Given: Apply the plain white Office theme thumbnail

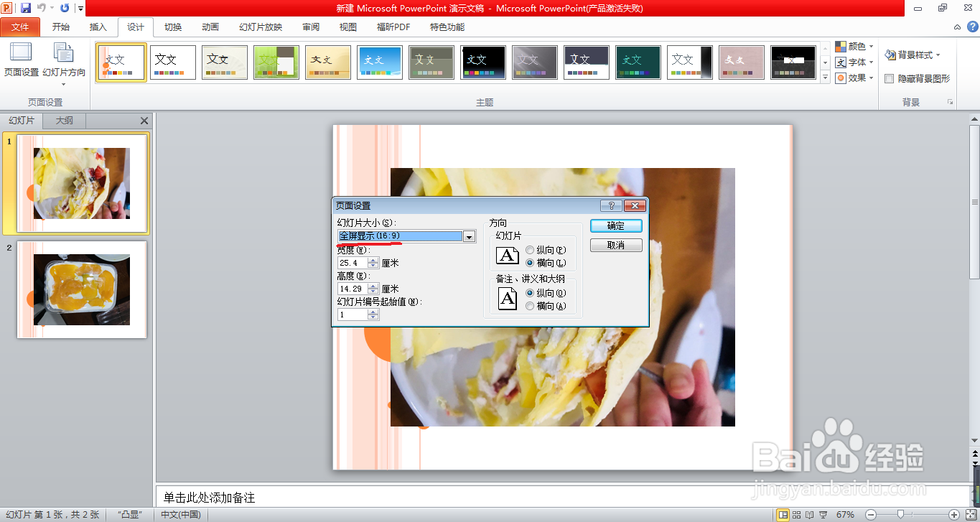Looking at the screenshot, I should pos(173,62).
